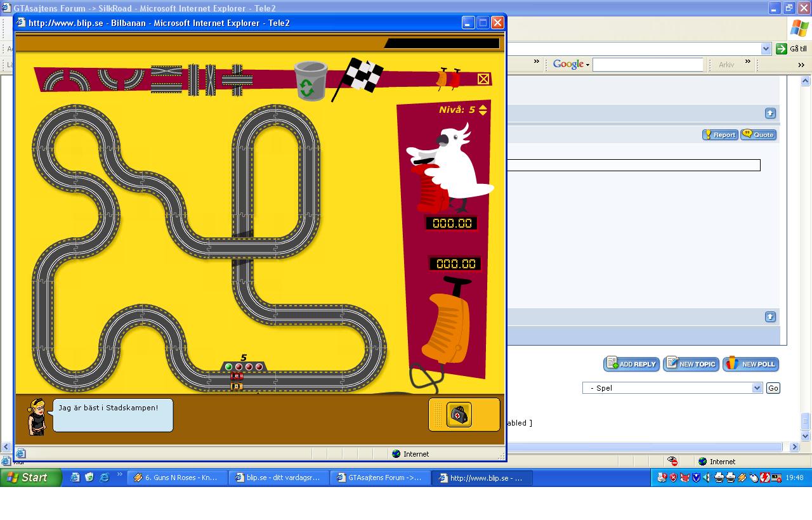Click the Go button beside Spel dropdown
The height and width of the screenshot is (520, 812).
coord(773,388)
